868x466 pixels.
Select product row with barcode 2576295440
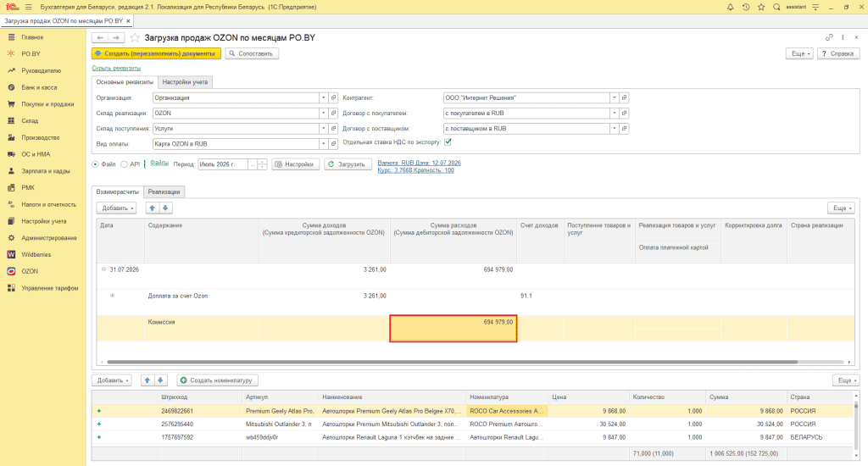(x=472, y=424)
